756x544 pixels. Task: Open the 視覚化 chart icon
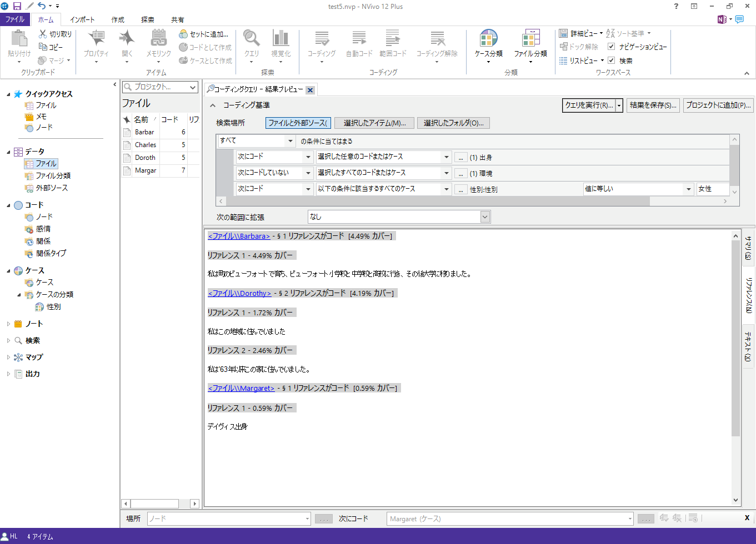[x=281, y=39]
